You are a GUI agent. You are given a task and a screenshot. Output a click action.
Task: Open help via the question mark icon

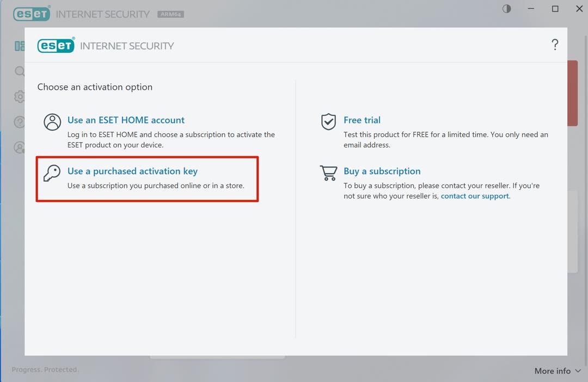tap(555, 45)
